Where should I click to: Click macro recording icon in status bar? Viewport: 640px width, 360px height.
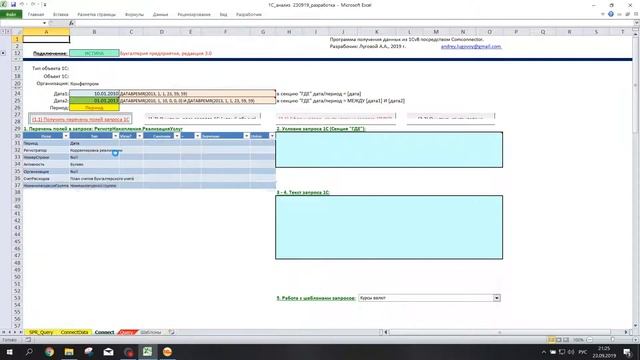(x=28, y=340)
